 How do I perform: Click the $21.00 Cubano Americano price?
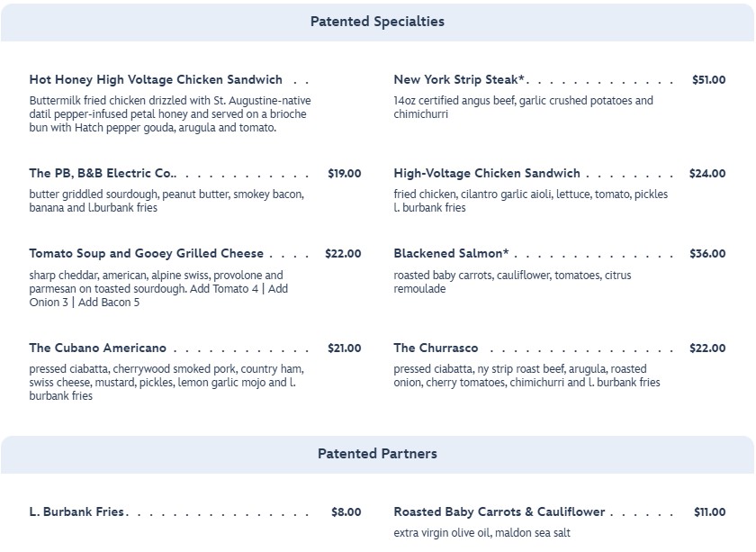(344, 348)
